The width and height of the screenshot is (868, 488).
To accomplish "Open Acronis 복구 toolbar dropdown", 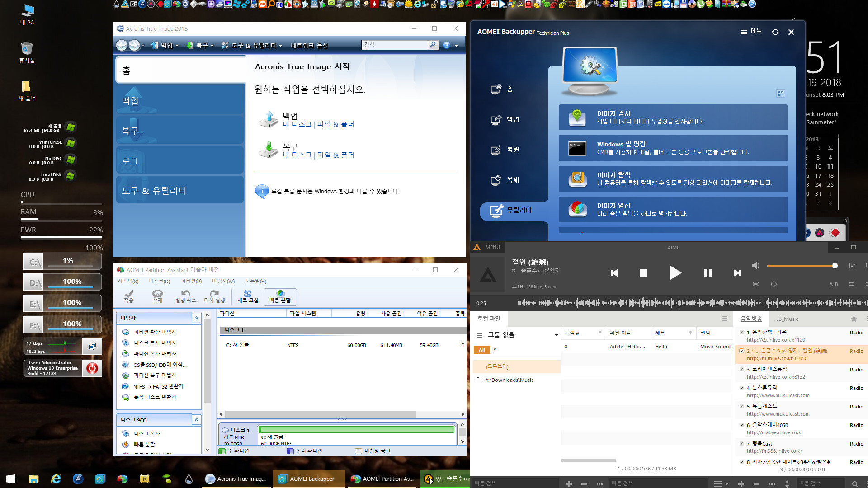I will tap(200, 45).
